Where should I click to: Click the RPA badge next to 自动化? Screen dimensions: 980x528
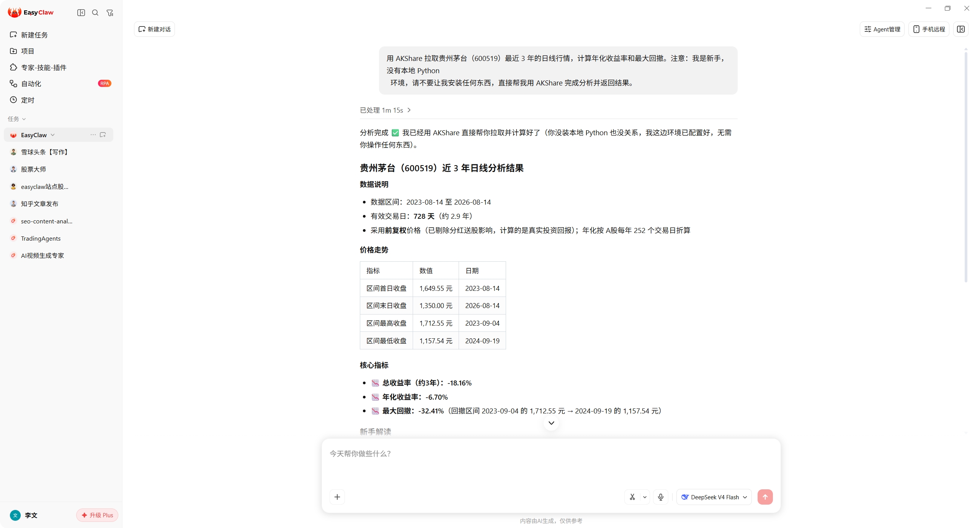click(105, 84)
